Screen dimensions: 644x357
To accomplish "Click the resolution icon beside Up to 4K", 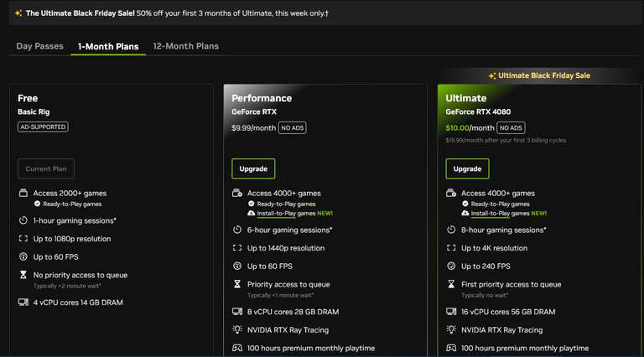I will coord(451,248).
